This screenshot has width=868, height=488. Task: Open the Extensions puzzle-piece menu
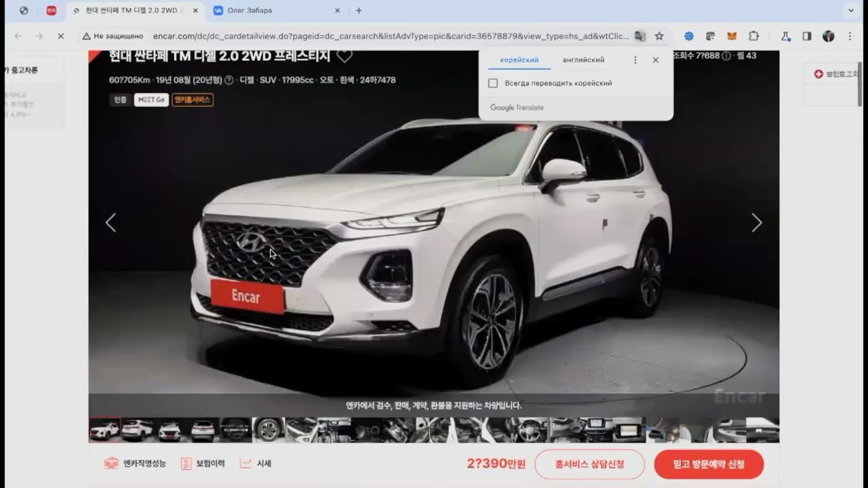click(x=753, y=36)
